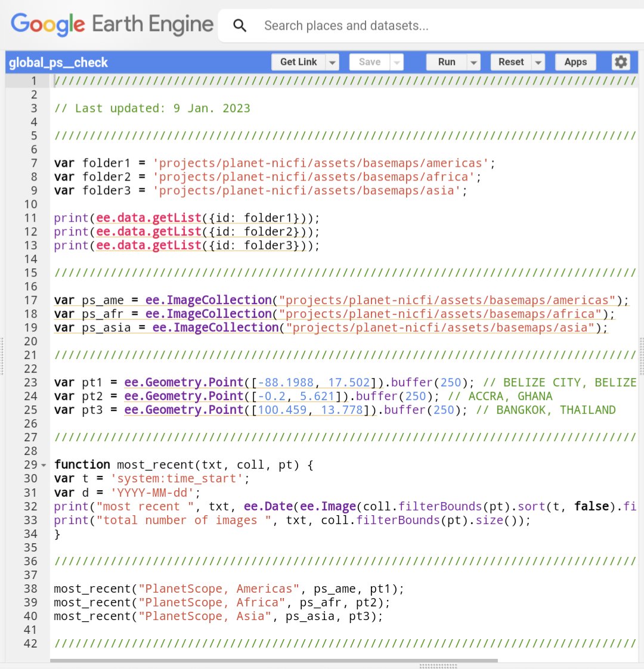This screenshot has height=669, width=644.
Task: Click the Get Link button
Action: coord(298,62)
